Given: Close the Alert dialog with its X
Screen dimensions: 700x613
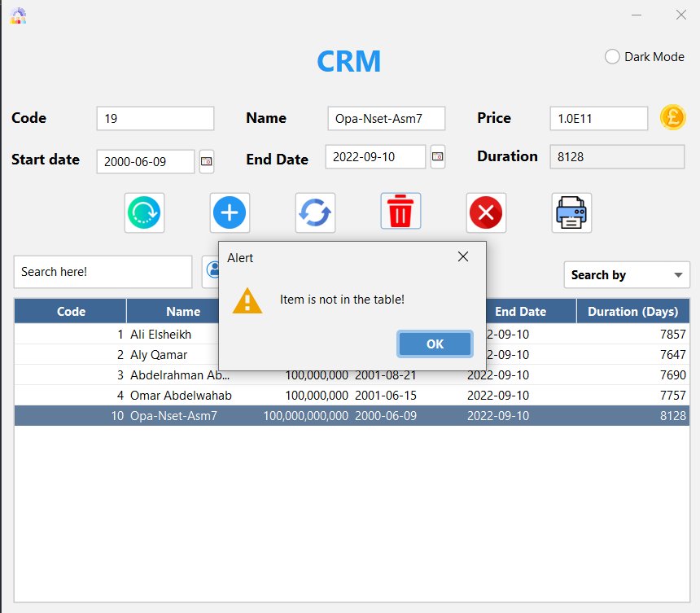Looking at the screenshot, I should pyautogui.click(x=463, y=256).
